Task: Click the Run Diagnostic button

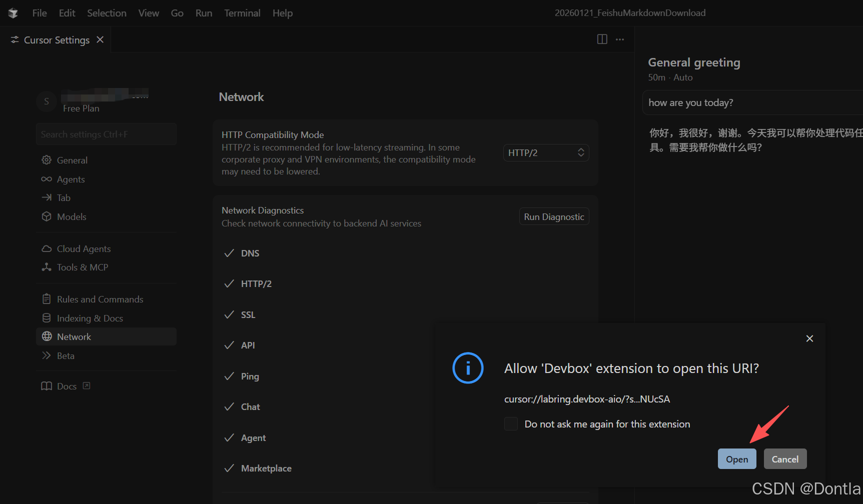Action: pyautogui.click(x=554, y=217)
